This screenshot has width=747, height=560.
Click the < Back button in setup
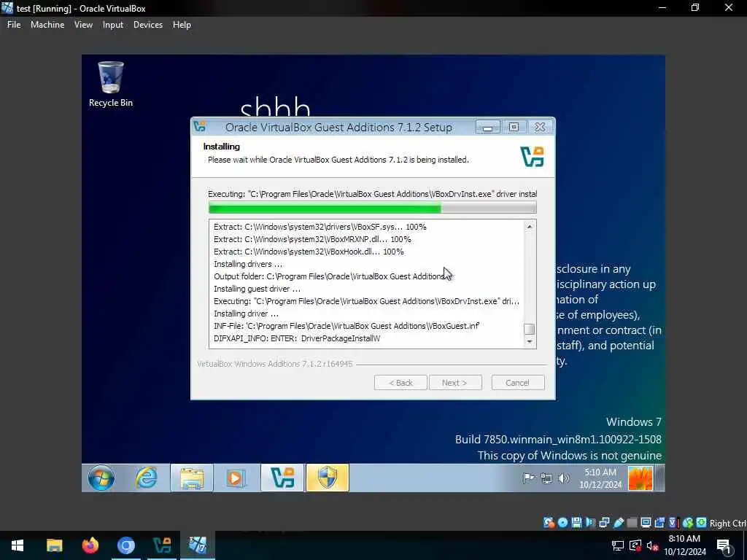pyautogui.click(x=400, y=382)
